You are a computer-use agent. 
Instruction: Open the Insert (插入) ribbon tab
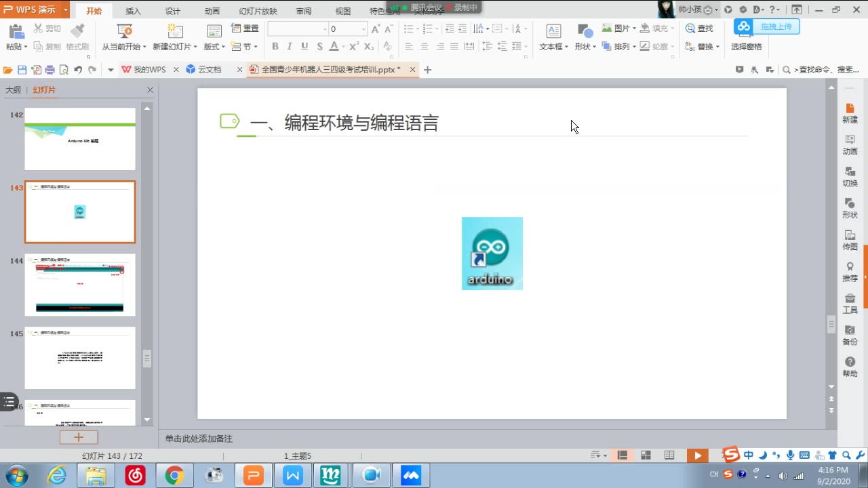133,11
